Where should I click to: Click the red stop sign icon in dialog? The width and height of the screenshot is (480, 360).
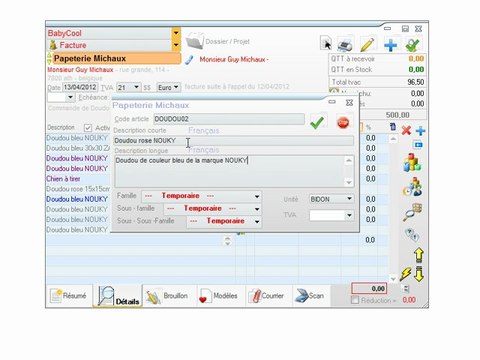(x=343, y=123)
